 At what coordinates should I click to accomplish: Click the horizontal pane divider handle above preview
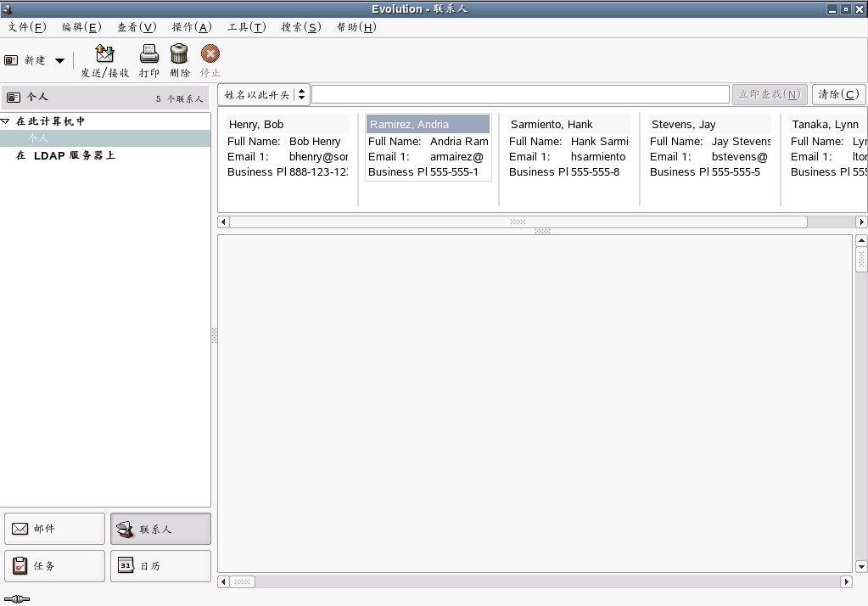click(542, 231)
